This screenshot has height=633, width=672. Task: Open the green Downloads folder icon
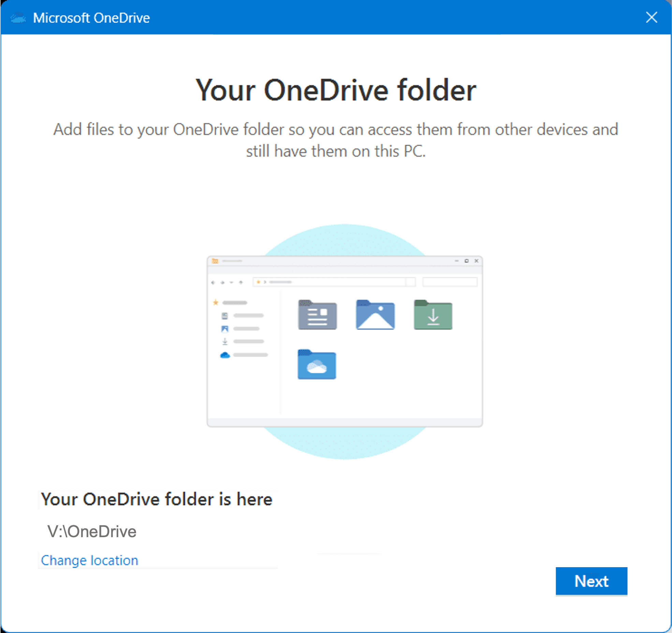click(434, 315)
